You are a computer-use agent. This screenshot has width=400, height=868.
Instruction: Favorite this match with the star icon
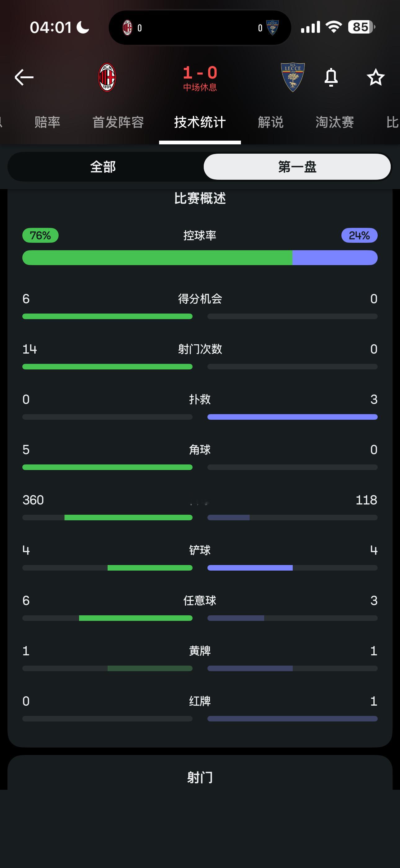pyautogui.click(x=376, y=77)
